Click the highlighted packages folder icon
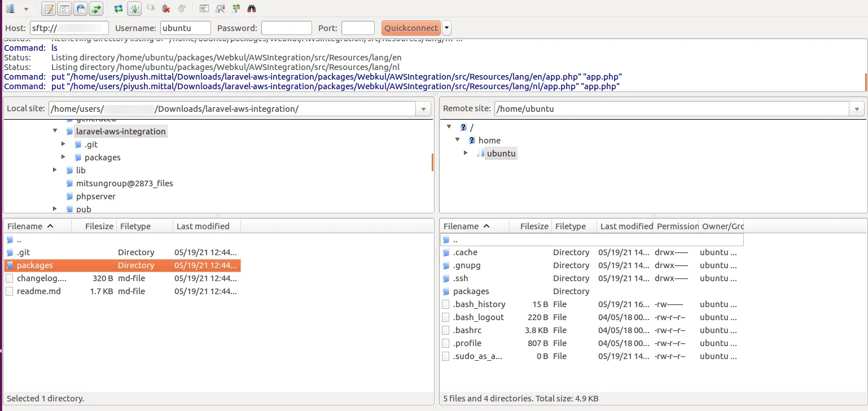Screen dimensions: 868x411 pos(10,265)
